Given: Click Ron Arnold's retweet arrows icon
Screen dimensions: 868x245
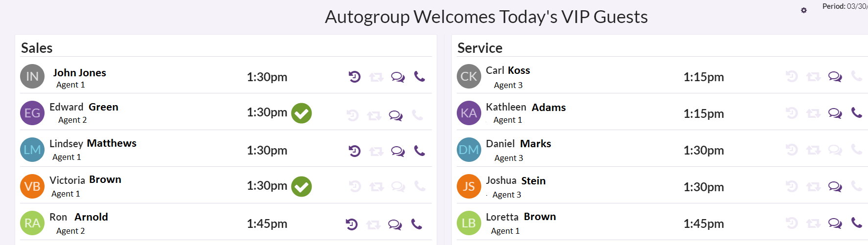Looking at the screenshot, I should (373, 224).
